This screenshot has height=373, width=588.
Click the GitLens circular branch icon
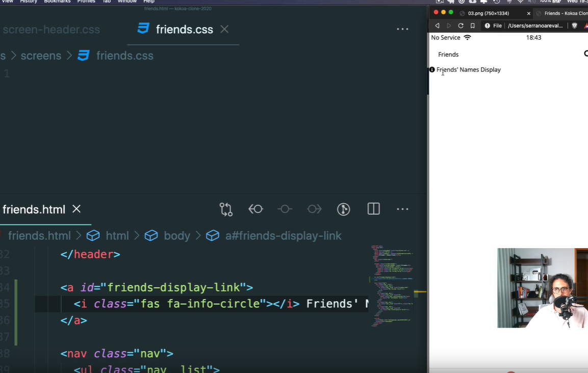344,209
